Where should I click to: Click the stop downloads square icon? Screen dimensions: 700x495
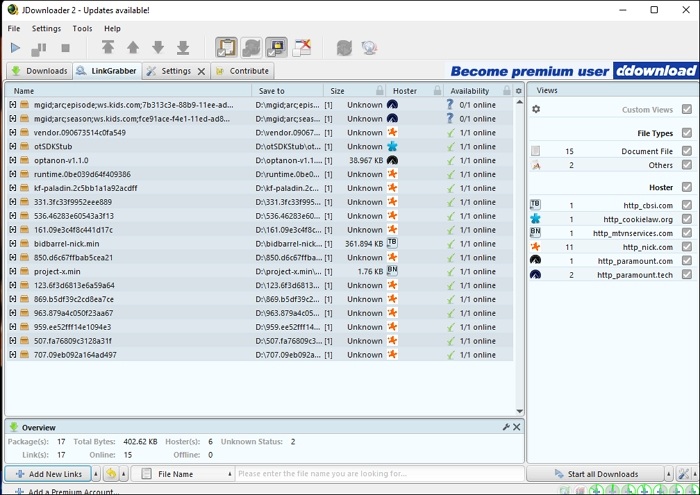[65, 48]
